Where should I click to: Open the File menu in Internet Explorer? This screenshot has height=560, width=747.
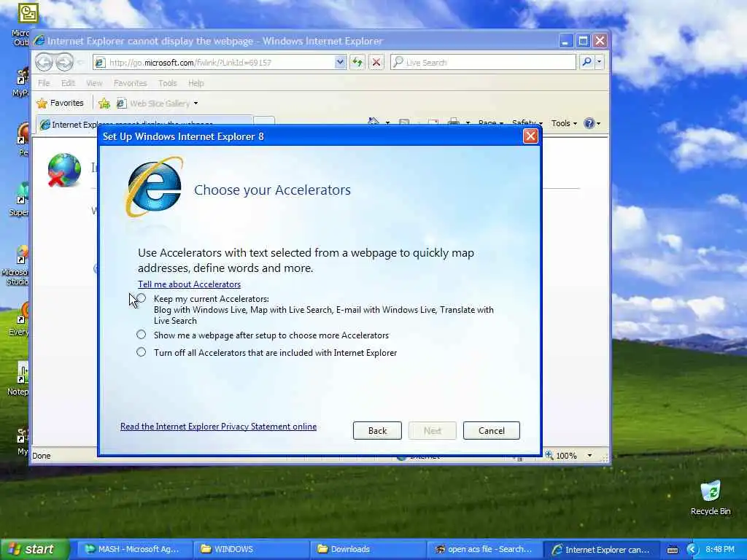[x=44, y=83]
